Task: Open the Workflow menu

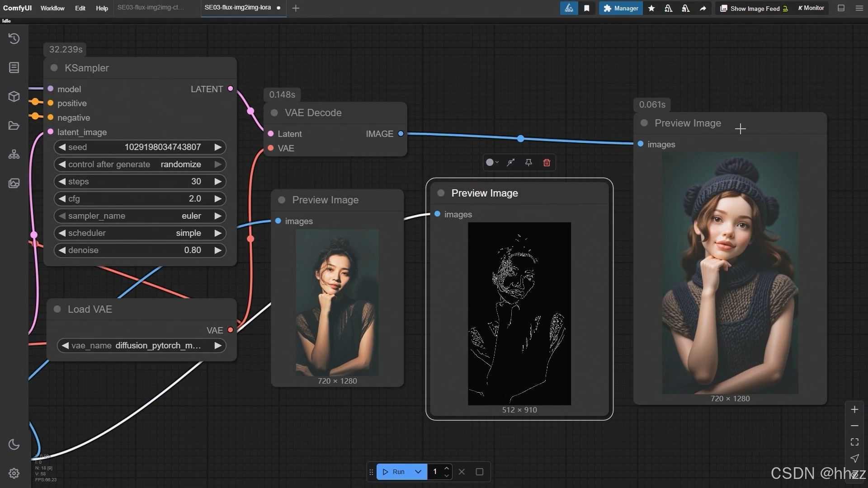Action: click(x=52, y=8)
